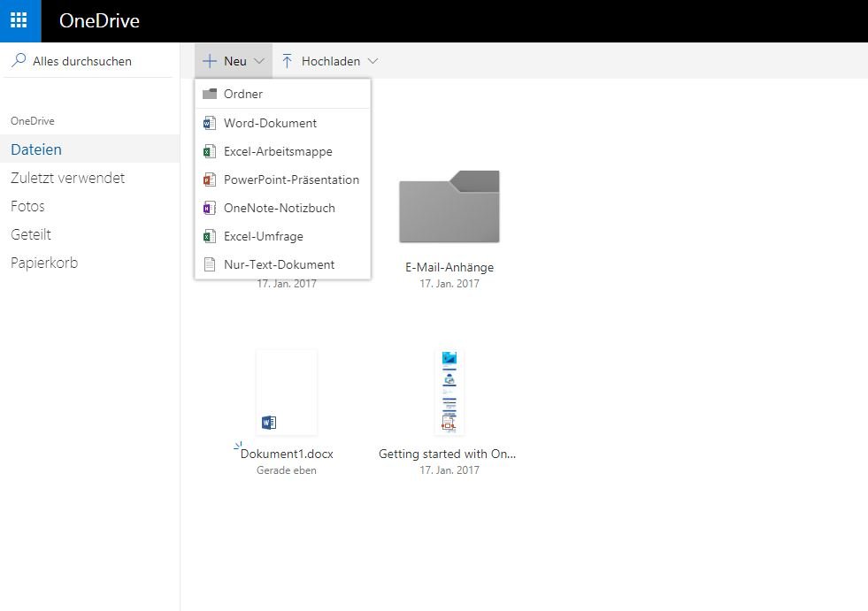Click the folder icon next to Ordner
Viewport: 868px width, 611px height.
pyautogui.click(x=209, y=94)
